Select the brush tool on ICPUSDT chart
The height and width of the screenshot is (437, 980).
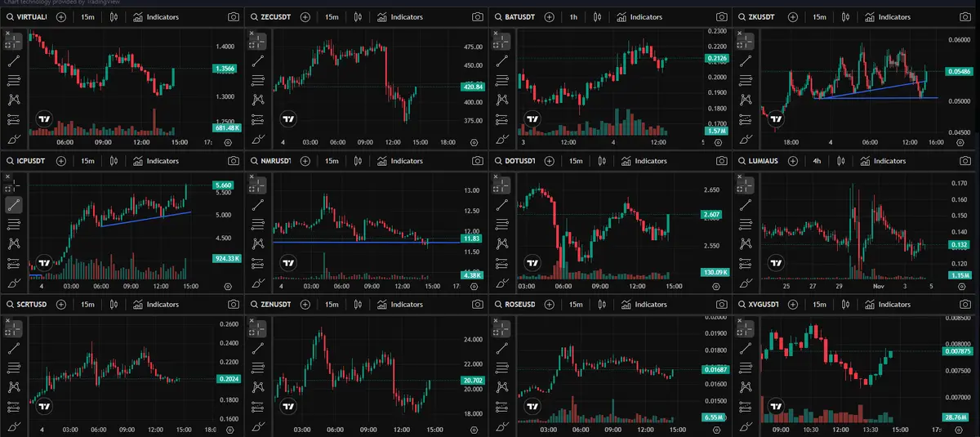(x=14, y=283)
